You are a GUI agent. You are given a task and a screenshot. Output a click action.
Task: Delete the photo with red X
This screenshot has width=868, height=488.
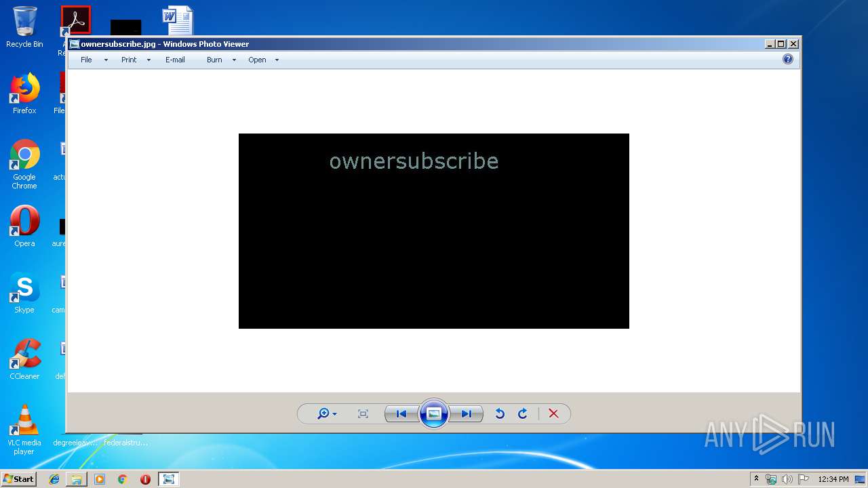click(x=553, y=413)
